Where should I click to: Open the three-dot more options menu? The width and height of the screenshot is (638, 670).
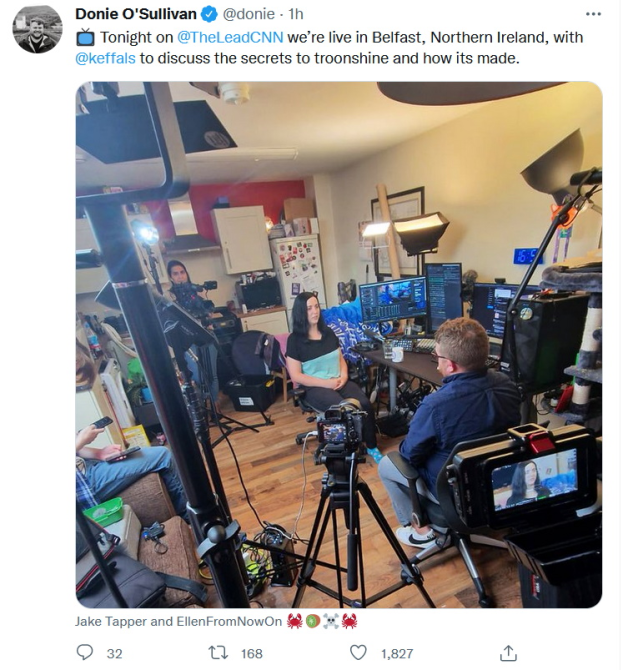(x=593, y=14)
